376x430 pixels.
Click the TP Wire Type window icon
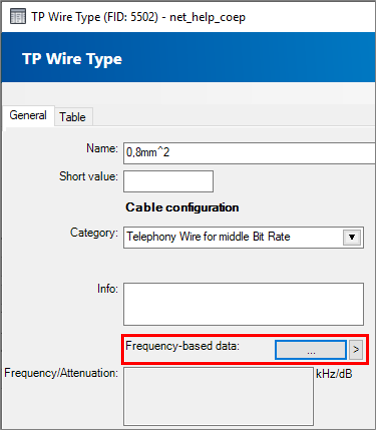coord(18,16)
